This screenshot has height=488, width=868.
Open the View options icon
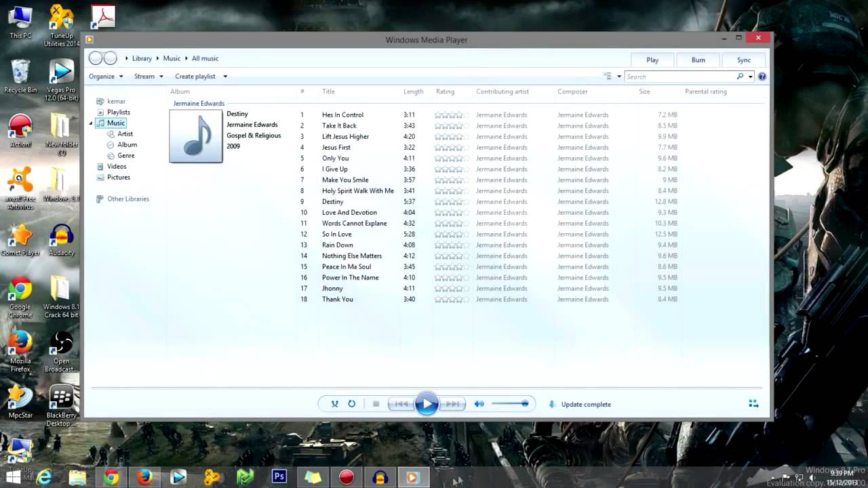(608, 77)
